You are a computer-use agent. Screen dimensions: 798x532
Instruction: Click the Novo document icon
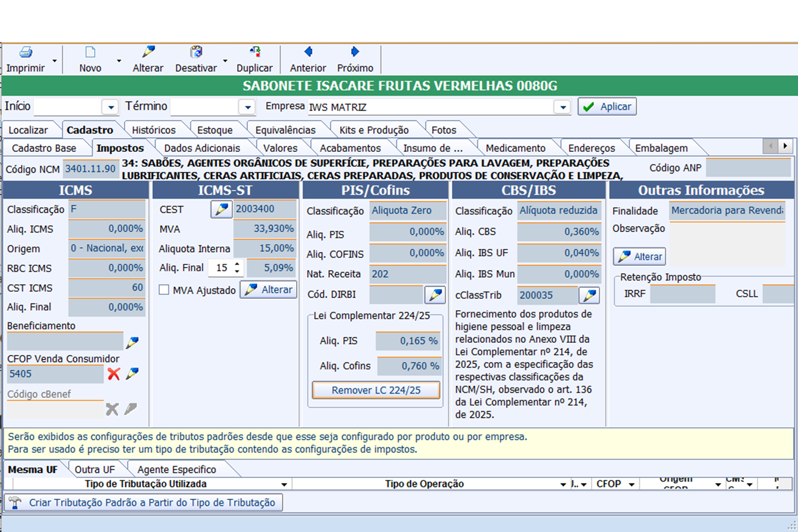point(90,52)
